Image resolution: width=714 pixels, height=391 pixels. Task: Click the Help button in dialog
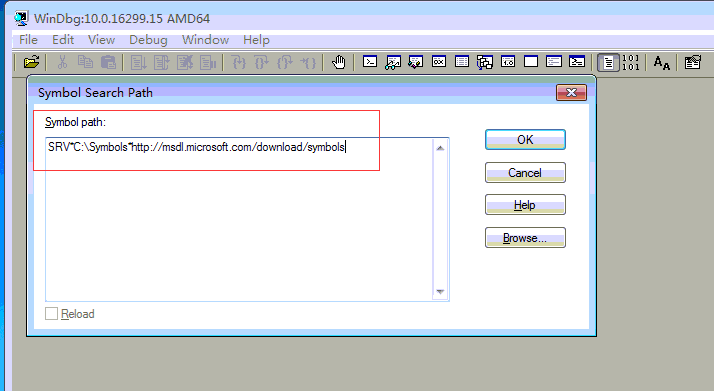[525, 205]
